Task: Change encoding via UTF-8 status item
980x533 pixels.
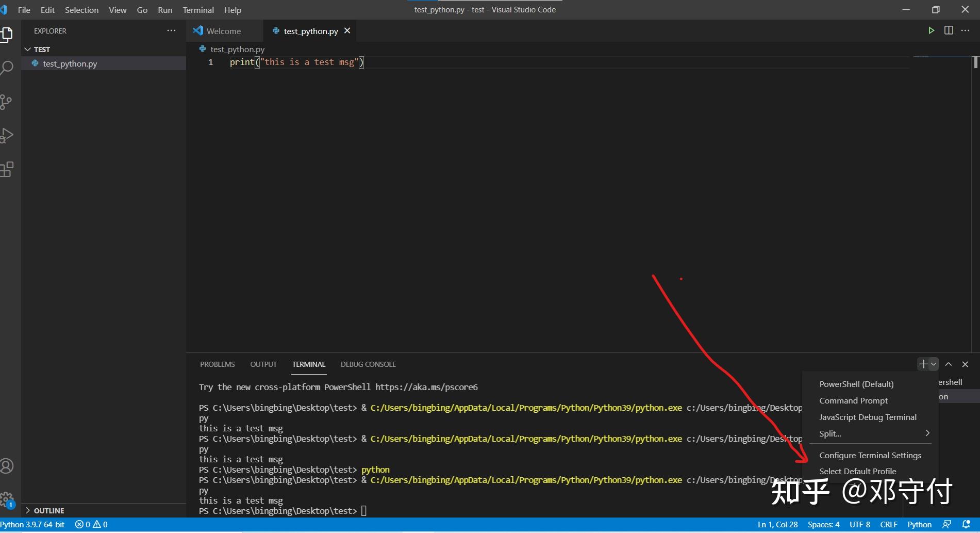Action: [x=860, y=525]
